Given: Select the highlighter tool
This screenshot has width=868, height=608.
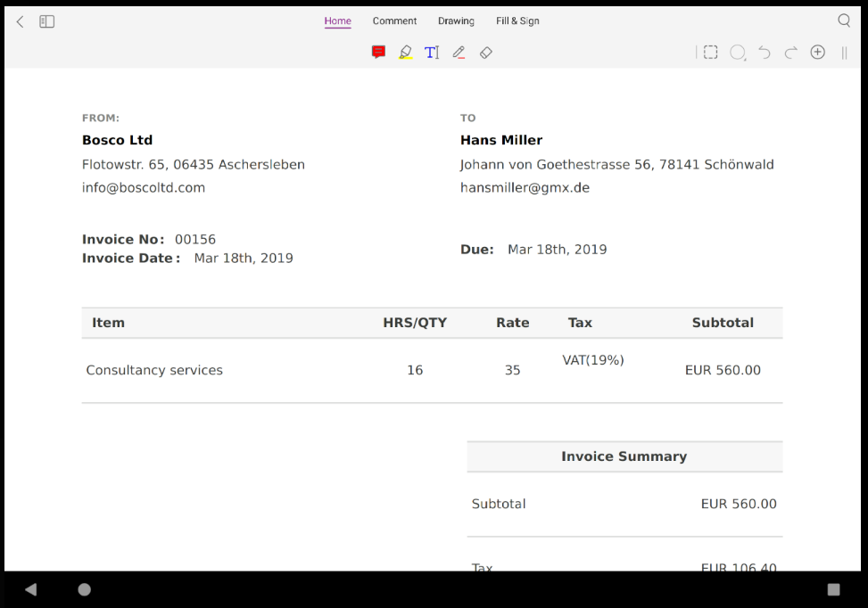Looking at the screenshot, I should (405, 52).
